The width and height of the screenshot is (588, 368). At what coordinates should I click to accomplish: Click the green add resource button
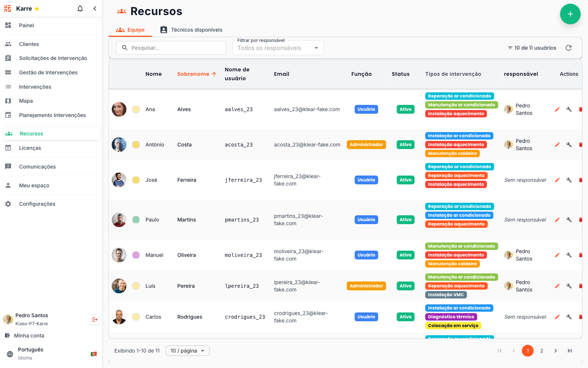[570, 14]
